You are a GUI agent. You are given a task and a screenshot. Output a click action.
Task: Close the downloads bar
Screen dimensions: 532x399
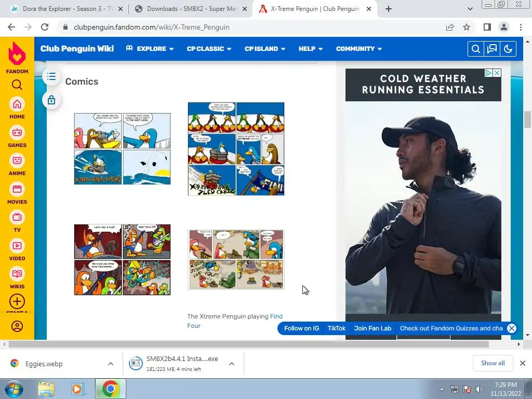click(523, 363)
